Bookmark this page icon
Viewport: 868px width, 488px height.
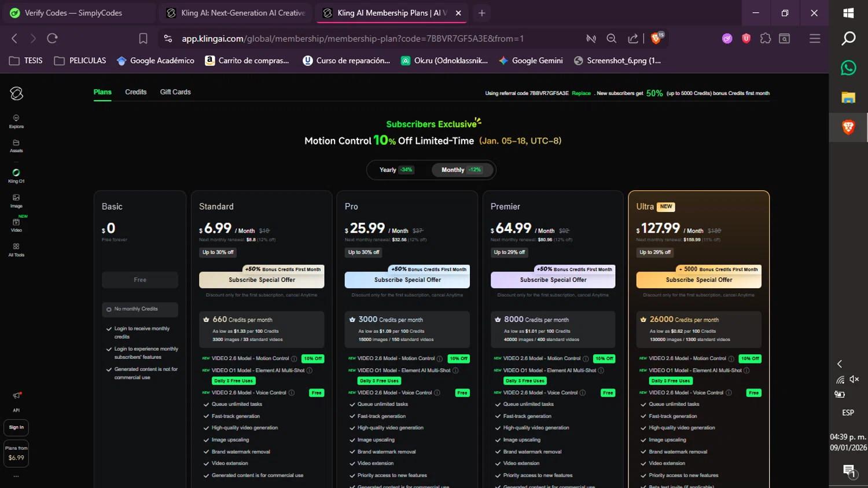[x=143, y=38]
